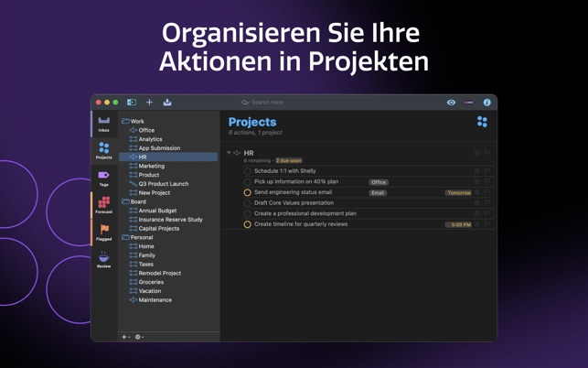Add a new action with plus icon
Image resolution: width=588 pixels, height=368 pixels.
[149, 103]
